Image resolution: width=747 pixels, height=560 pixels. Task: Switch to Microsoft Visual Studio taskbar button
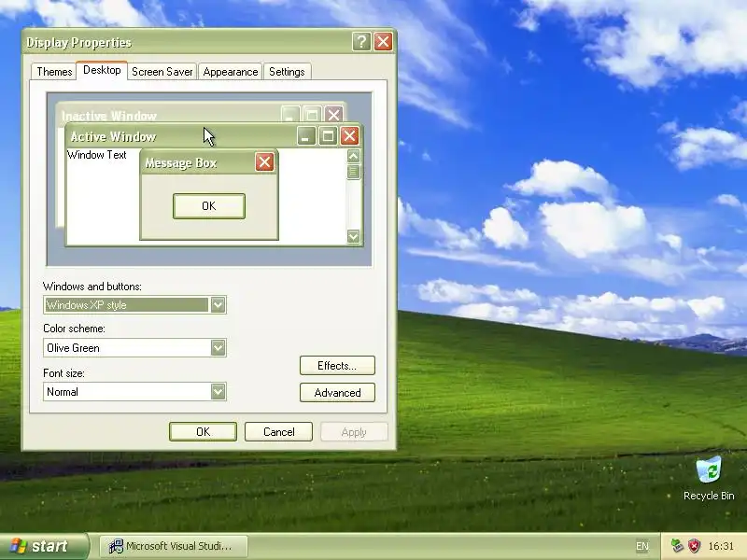(174, 546)
